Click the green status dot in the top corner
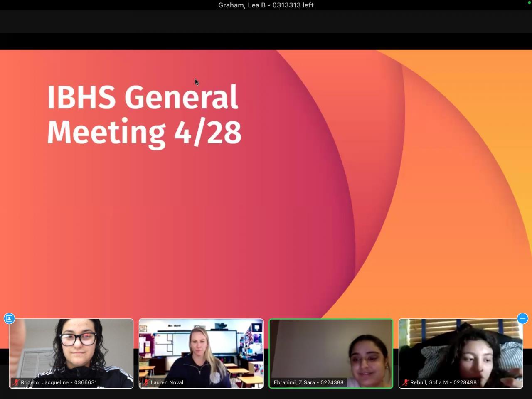 529,2
